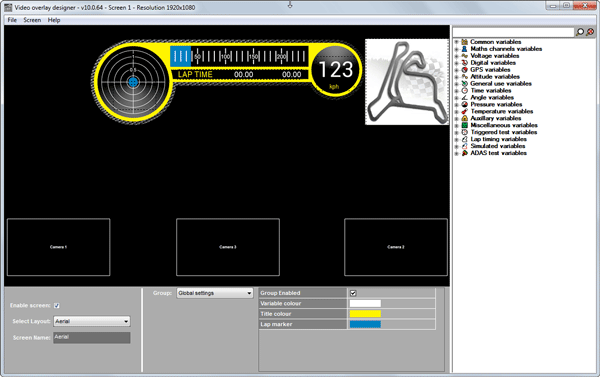Select the Pressure variables icon
600x377 pixels.
[465, 104]
